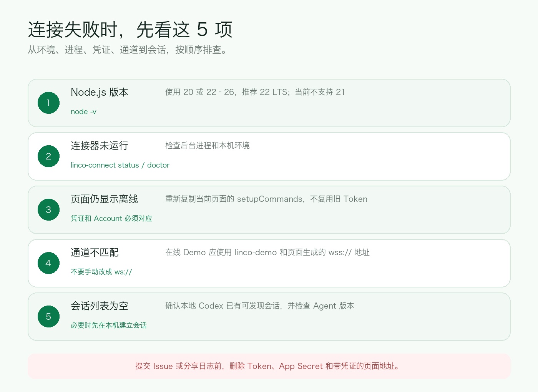The image size is (538, 392).
Task: Click the "通道不匹配" title
Action: (x=95, y=252)
